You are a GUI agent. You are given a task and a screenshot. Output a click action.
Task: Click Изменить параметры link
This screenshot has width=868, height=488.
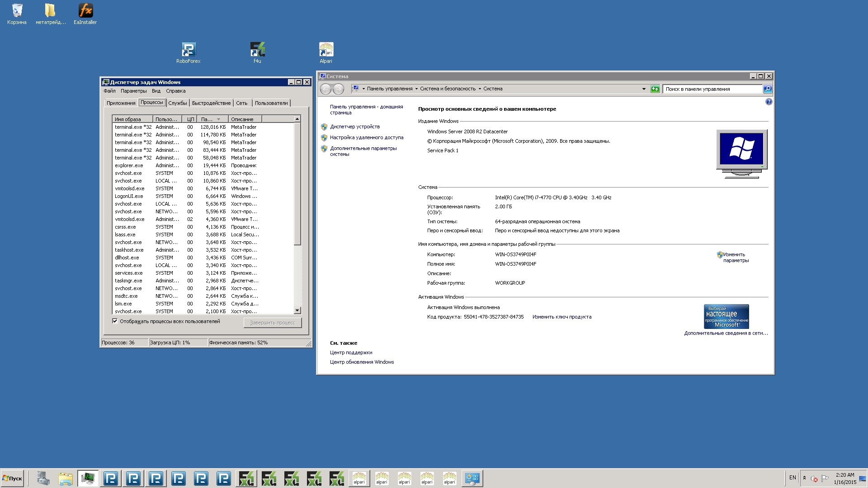(736, 257)
